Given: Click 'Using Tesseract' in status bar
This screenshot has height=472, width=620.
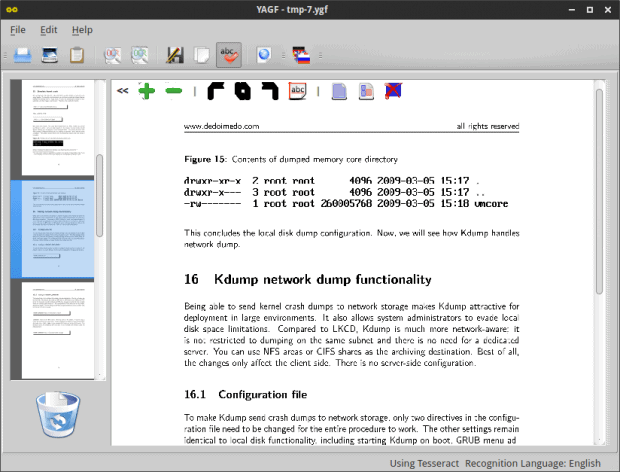Looking at the screenshot, I should pos(424,463).
